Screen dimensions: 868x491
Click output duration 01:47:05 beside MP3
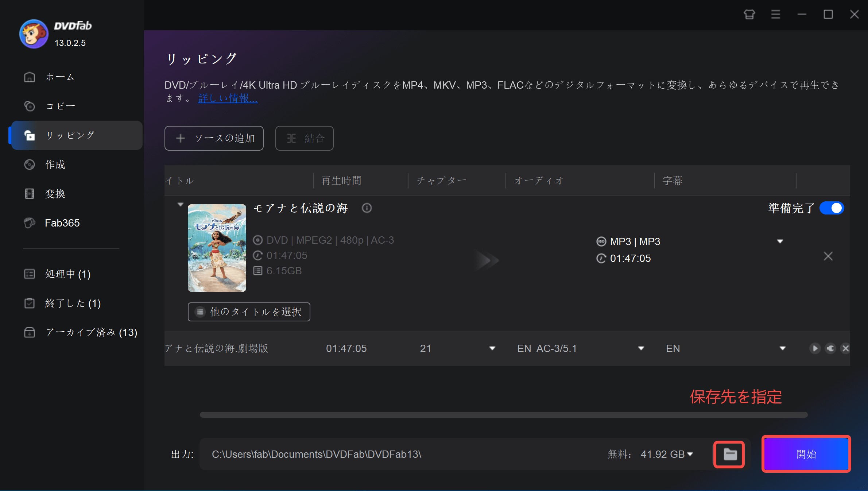(630, 258)
